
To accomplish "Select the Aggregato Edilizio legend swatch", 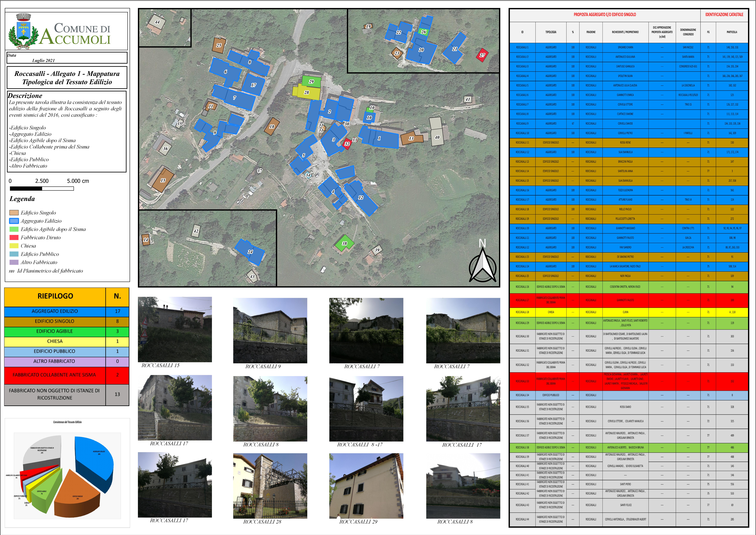I will (x=14, y=221).
